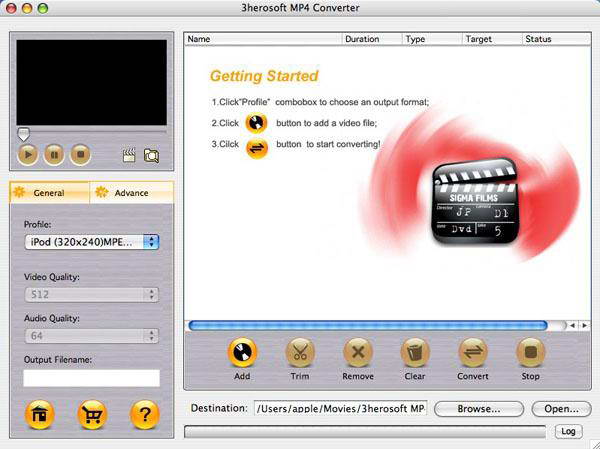
Task: Click the Clear trash icon
Action: tap(415, 352)
